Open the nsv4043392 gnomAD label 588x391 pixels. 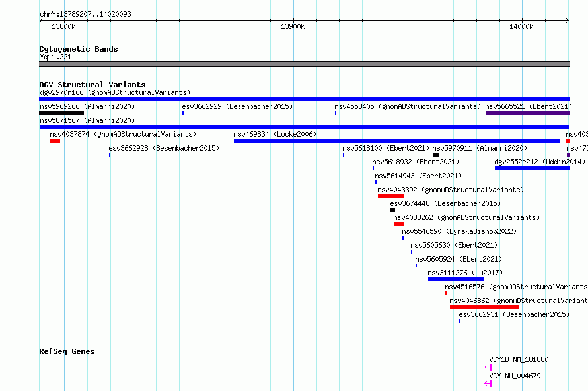pos(451,190)
